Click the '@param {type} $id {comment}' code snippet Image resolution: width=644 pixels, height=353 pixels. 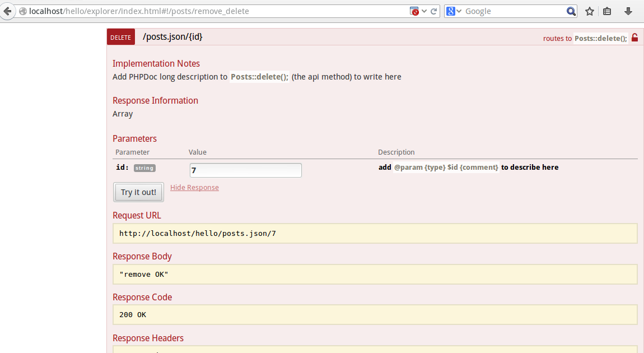[x=446, y=167]
